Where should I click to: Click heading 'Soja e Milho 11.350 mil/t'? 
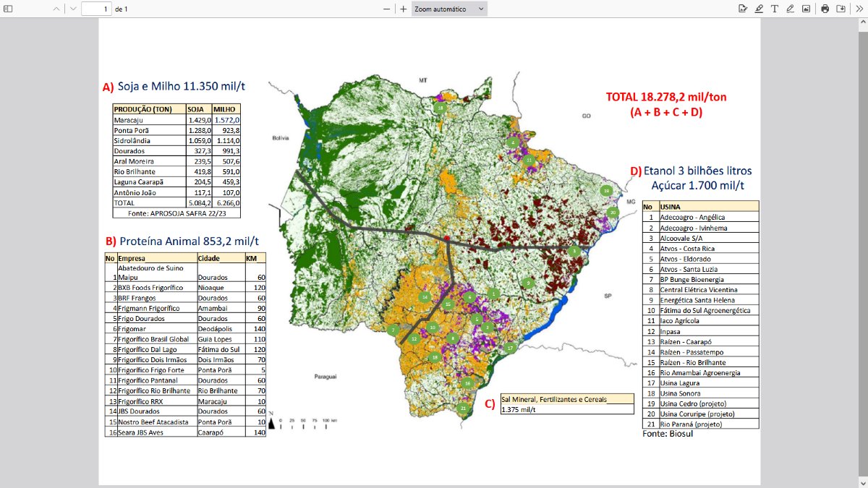[x=182, y=86]
